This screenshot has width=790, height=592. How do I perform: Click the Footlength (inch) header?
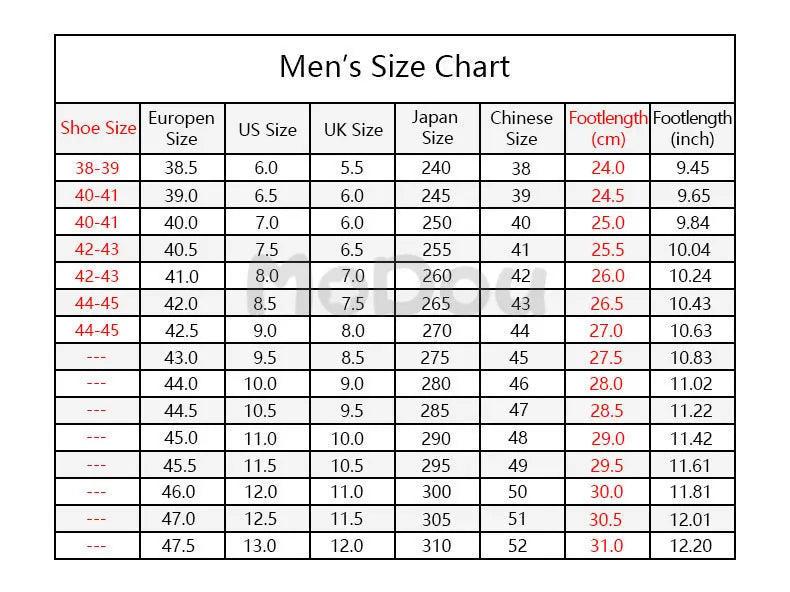pyautogui.click(x=692, y=128)
